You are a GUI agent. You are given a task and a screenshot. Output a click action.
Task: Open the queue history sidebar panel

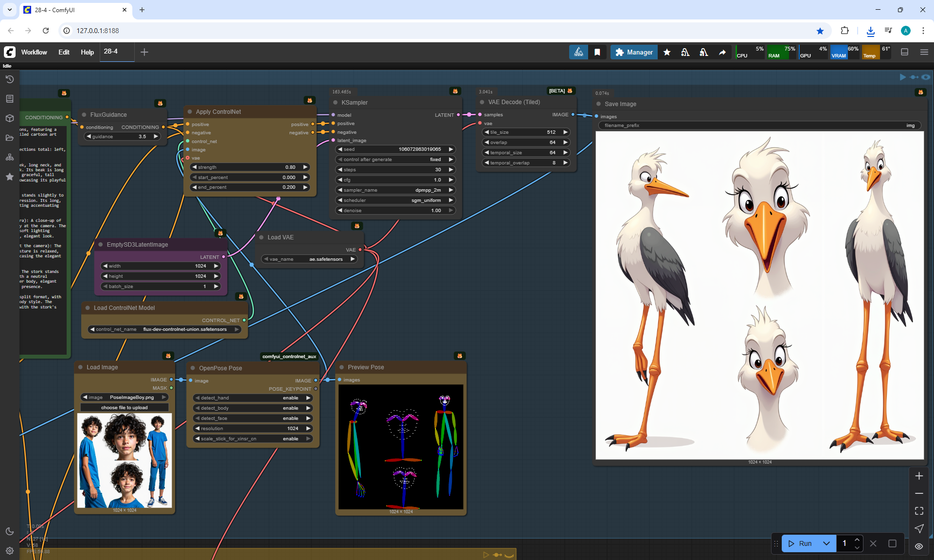click(9, 79)
